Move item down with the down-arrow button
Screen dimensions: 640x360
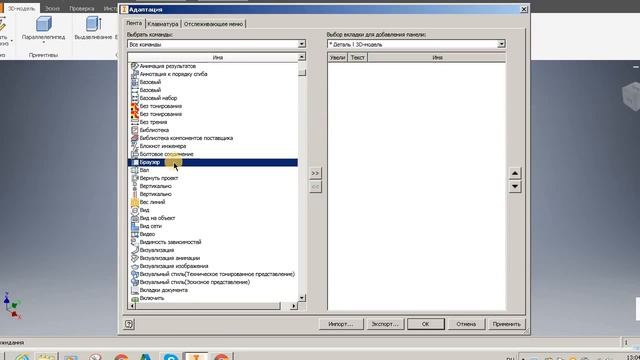pyautogui.click(x=515, y=187)
